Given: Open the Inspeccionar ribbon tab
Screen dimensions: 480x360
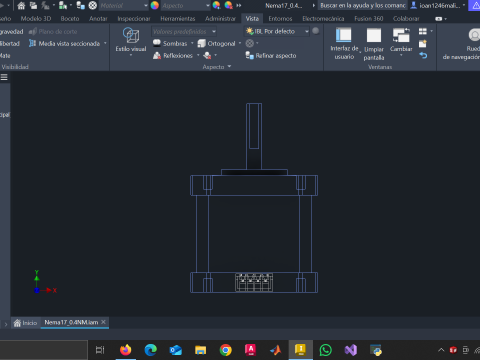Looking at the screenshot, I should point(134,19).
